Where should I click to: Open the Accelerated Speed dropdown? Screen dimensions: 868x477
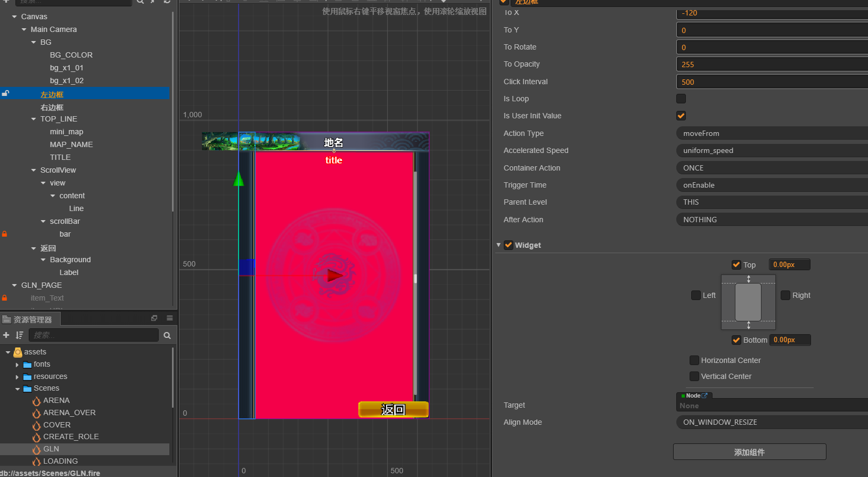click(772, 150)
